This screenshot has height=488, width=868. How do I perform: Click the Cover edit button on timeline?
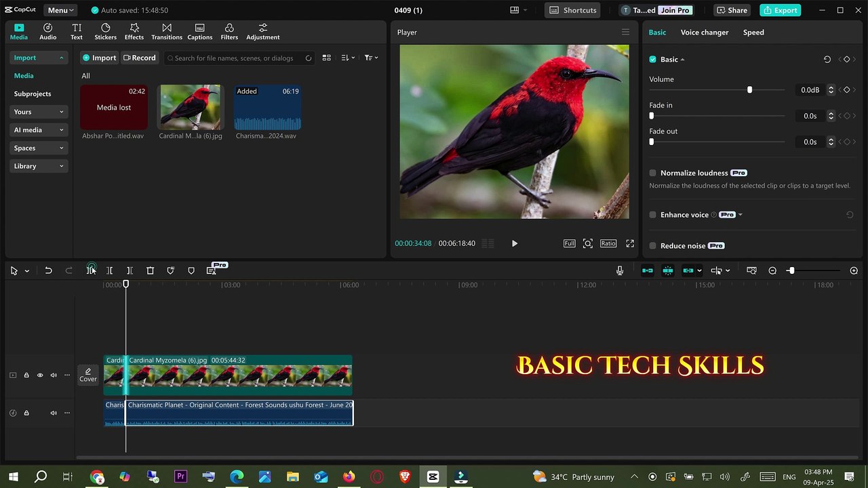[x=88, y=375]
